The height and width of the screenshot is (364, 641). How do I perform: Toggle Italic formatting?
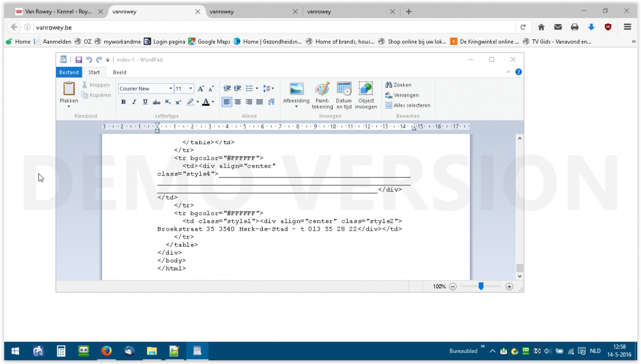pos(134,102)
